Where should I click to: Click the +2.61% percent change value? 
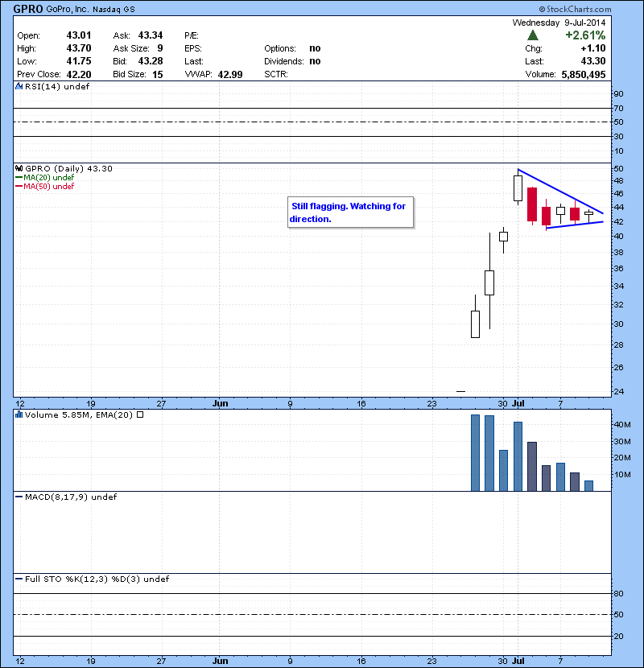click(x=585, y=35)
